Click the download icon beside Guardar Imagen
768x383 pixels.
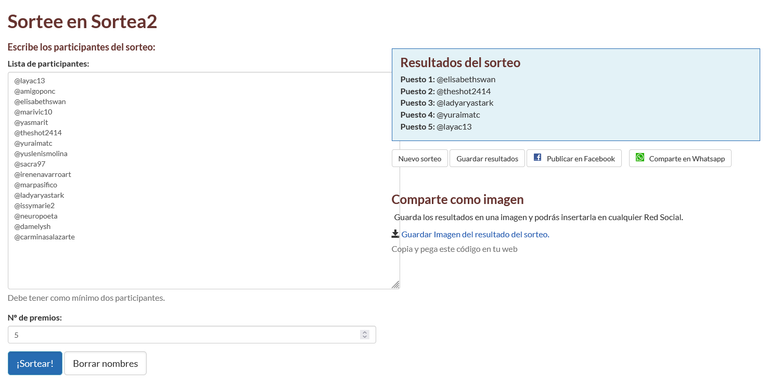(395, 234)
